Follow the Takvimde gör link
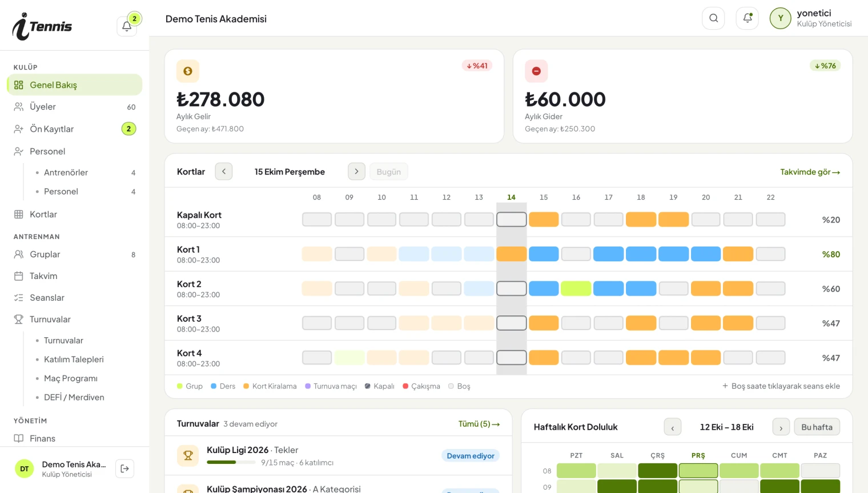Image resolution: width=868 pixels, height=493 pixels. pos(810,172)
